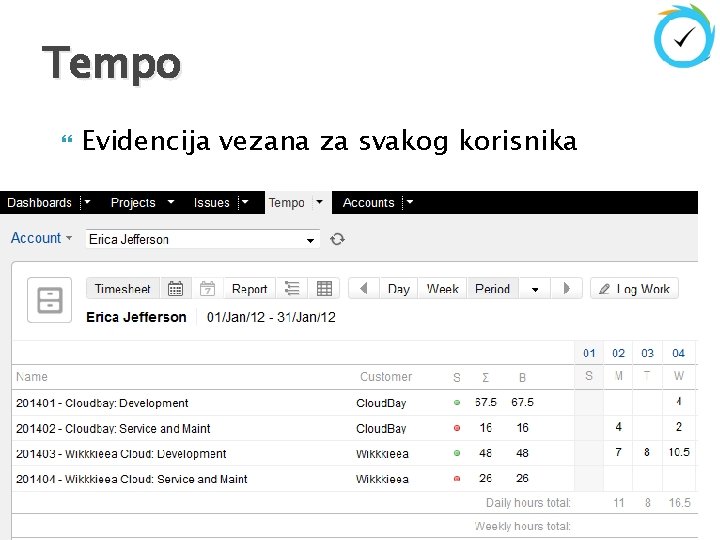Open the Dashboards menu
The image size is (720, 540).
coord(39,202)
